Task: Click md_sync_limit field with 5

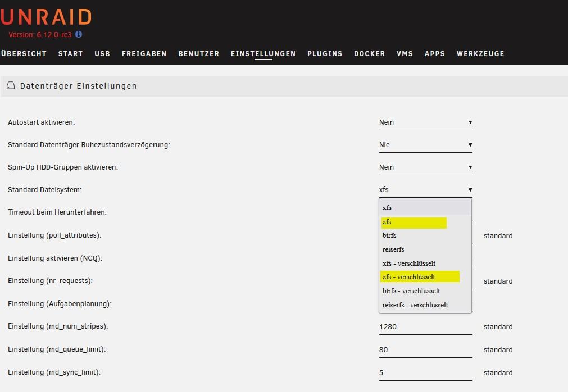Action: click(426, 373)
